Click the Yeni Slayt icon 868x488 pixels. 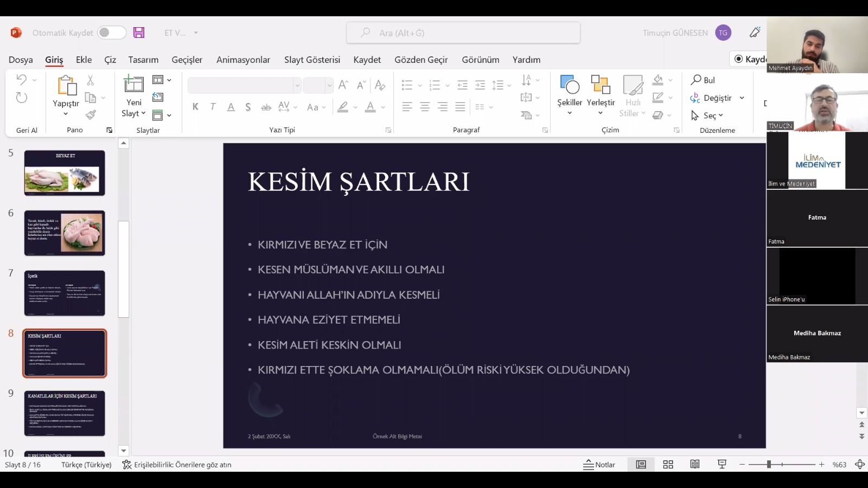(133, 85)
